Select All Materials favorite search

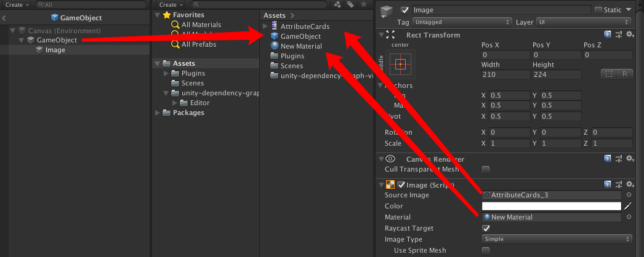[x=201, y=25]
